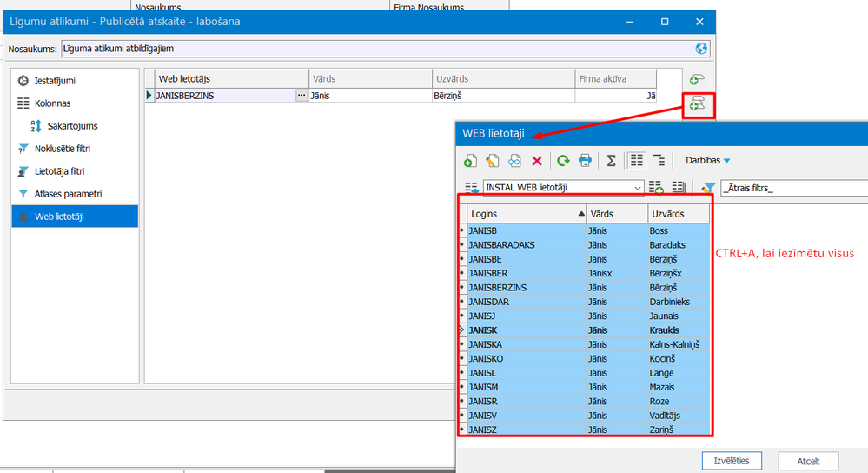This screenshot has width=868, height=473.
Task: Click the red X delete icon
Action: point(537,160)
